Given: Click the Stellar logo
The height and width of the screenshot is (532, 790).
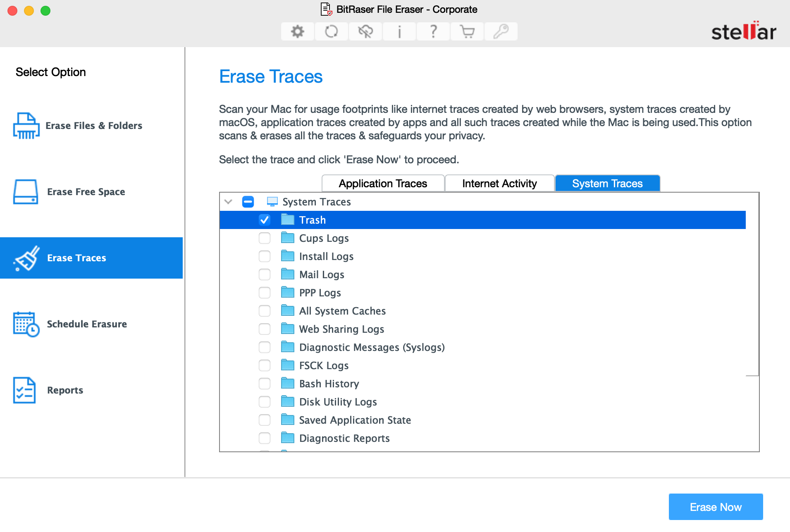Looking at the screenshot, I should [x=744, y=31].
